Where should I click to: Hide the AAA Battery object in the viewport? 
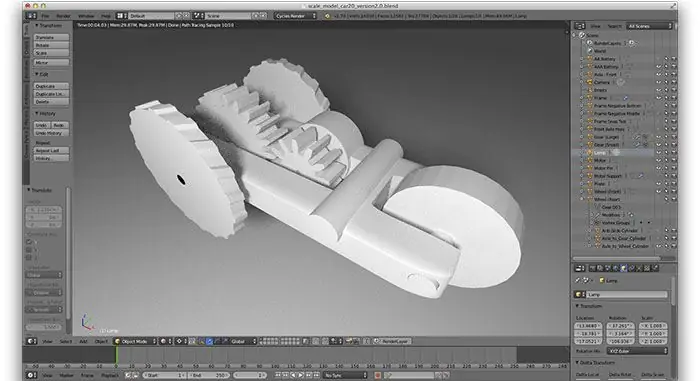click(x=658, y=67)
